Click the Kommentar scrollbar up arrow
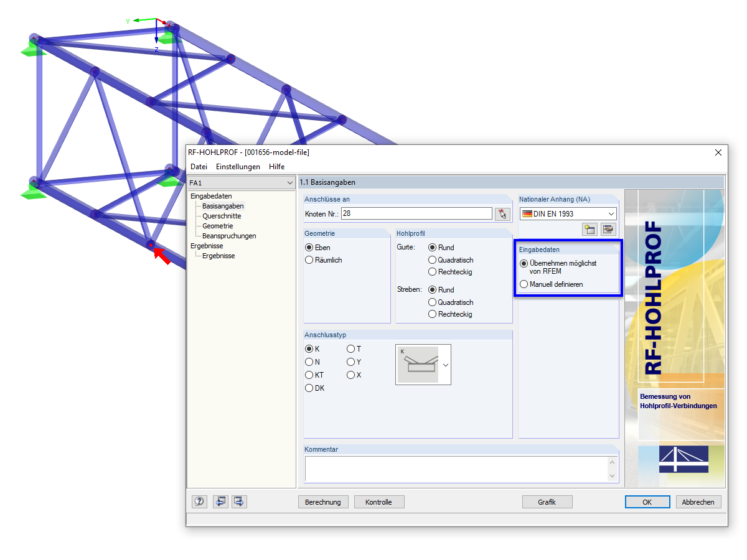This screenshot has width=747, height=560. tap(613, 462)
